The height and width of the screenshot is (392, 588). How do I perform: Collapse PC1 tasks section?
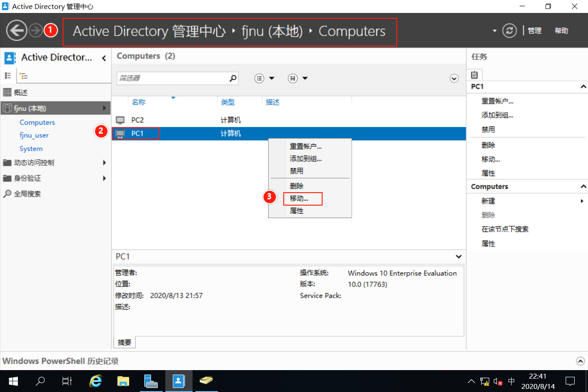[583, 86]
